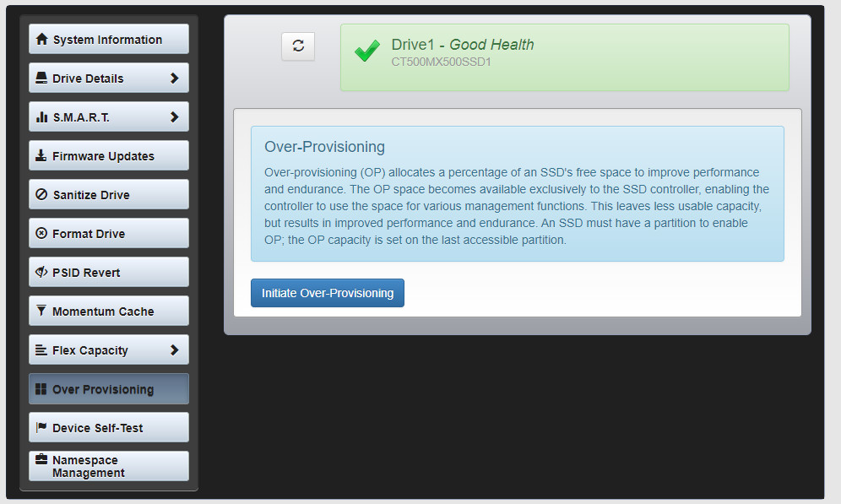The width and height of the screenshot is (841, 504).
Task: Click the briefcase icon for Namespace Management
Action: [x=41, y=460]
